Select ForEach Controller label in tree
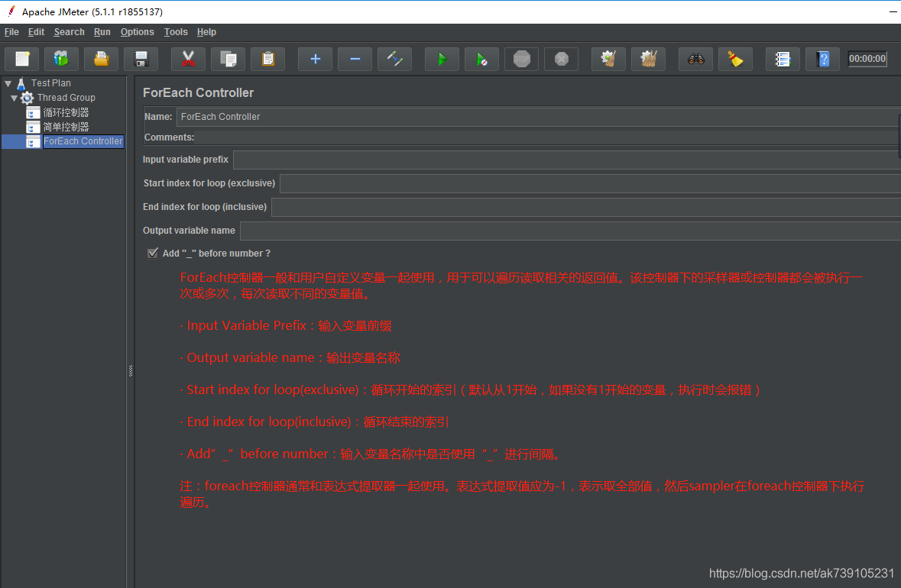 coord(83,141)
